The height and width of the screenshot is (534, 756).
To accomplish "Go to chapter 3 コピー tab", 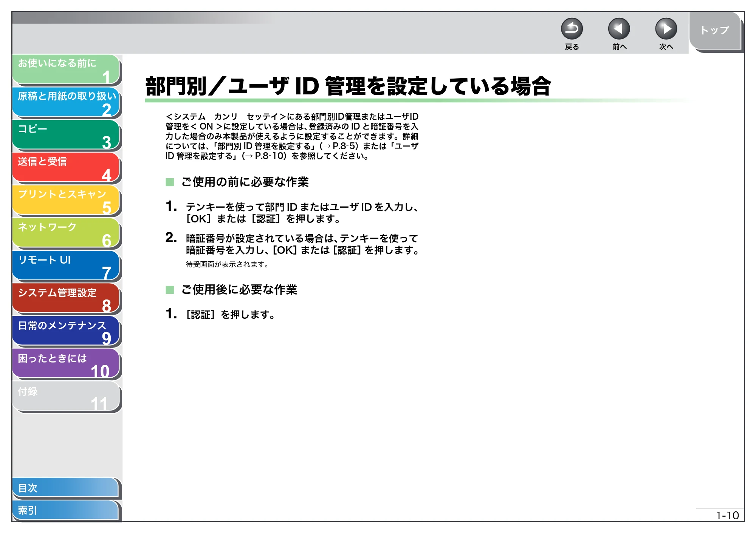I will point(66,135).
